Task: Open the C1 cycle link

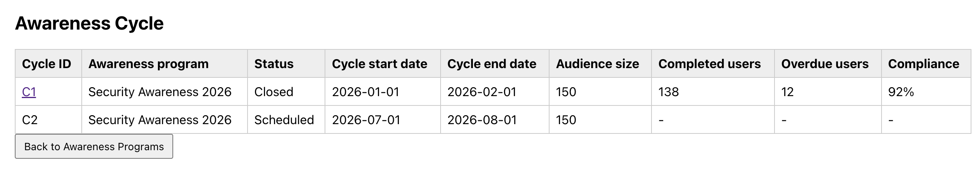Action: pos(29,92)
